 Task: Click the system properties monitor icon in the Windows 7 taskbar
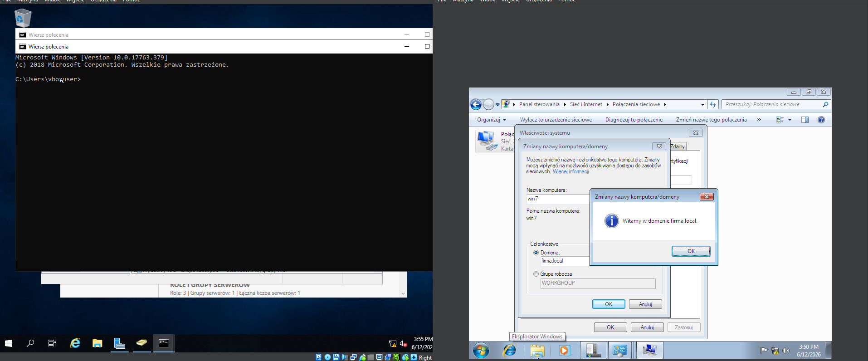[649, 351]
